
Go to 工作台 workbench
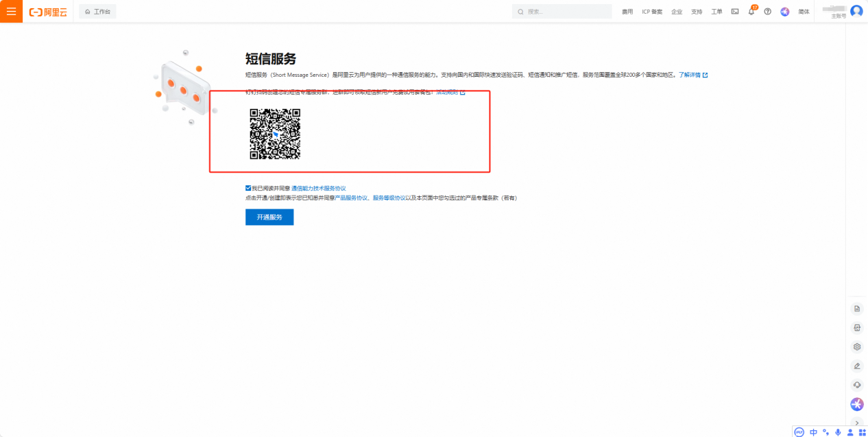coord(97,12)
